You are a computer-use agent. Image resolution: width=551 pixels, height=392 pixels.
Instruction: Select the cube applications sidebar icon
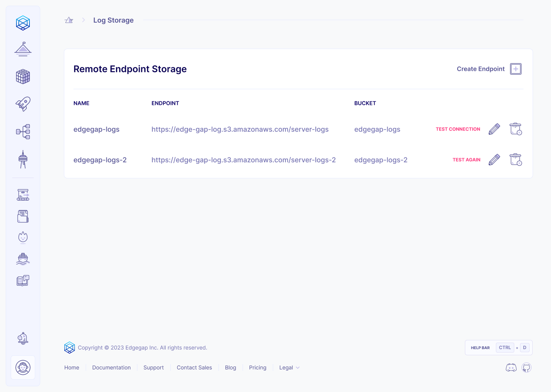click(23, 77)
